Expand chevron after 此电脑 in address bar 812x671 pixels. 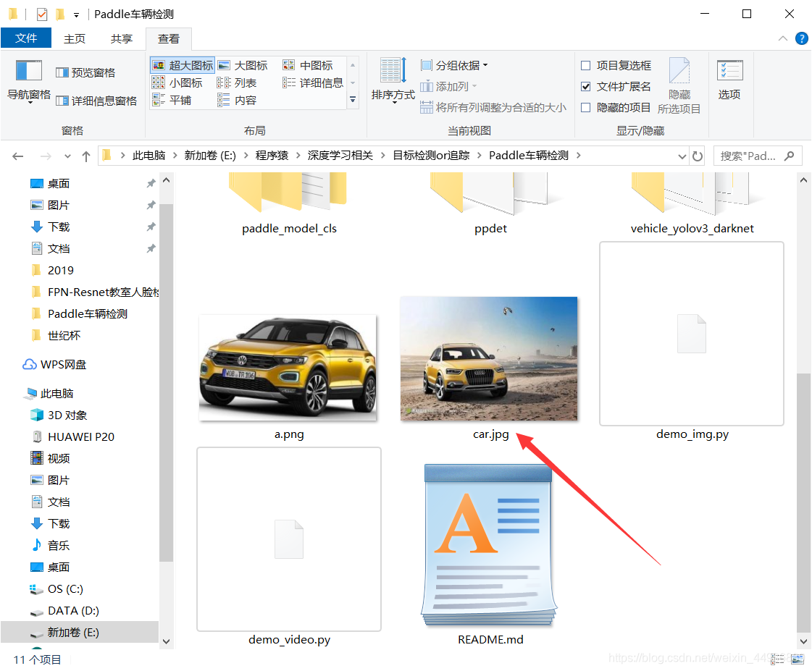click(x=175, y=155)
